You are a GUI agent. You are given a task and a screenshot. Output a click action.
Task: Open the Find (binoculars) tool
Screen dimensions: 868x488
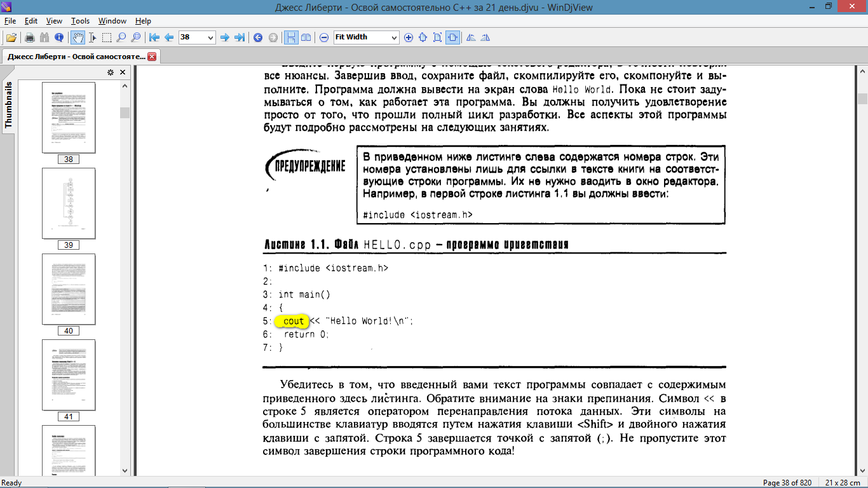(44, 37)
